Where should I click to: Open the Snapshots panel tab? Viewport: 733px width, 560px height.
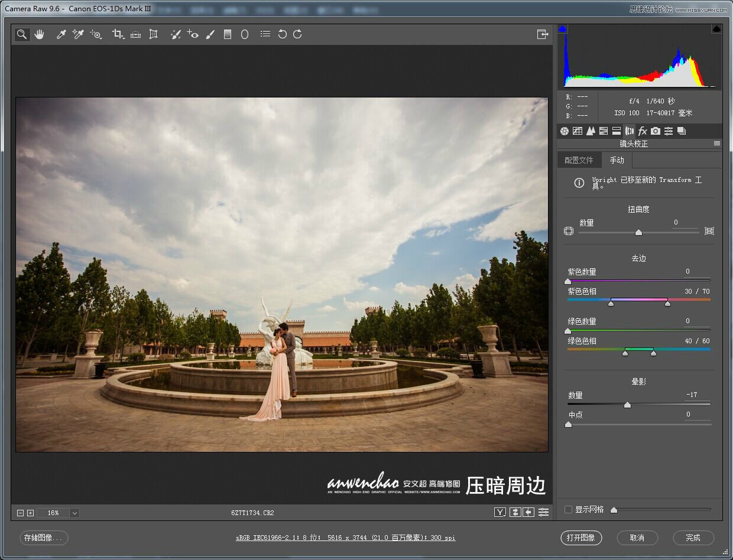[x=682, y=131]
